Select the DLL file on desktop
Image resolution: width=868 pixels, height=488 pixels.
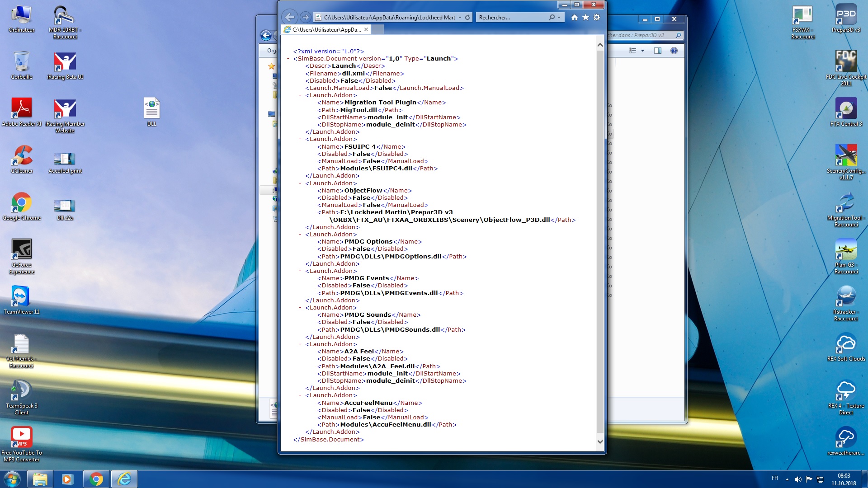151,112
